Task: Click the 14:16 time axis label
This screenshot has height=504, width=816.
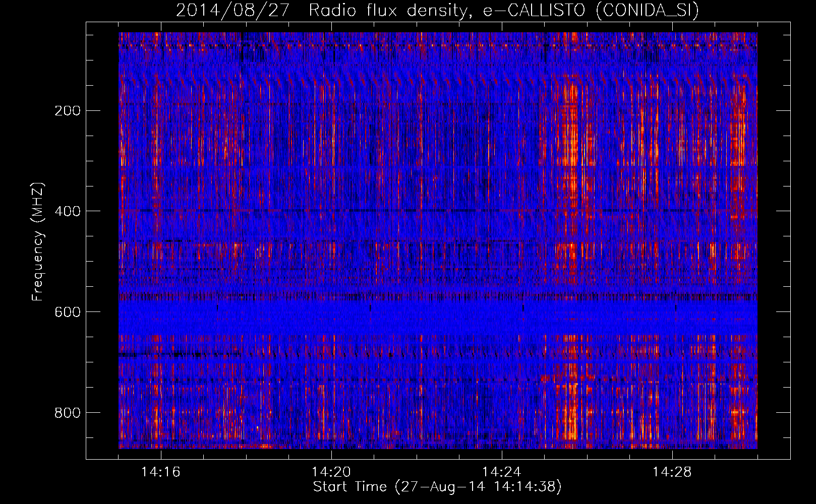Action: [x=161, y=472]
